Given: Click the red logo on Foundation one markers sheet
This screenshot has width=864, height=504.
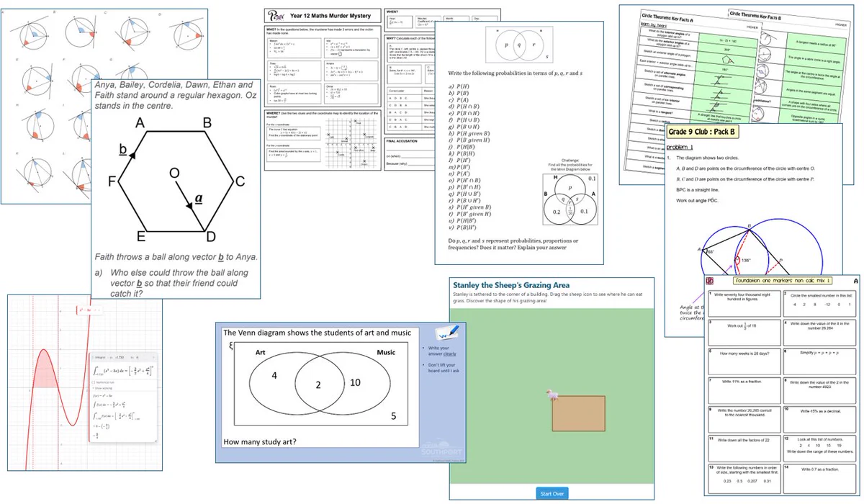Looking at the screenshot, I should (710, 281).
